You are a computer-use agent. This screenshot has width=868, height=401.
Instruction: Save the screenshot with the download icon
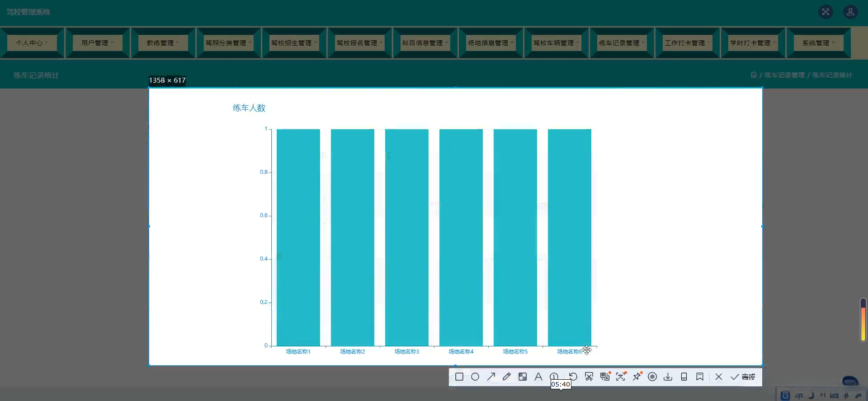[668, 377]
